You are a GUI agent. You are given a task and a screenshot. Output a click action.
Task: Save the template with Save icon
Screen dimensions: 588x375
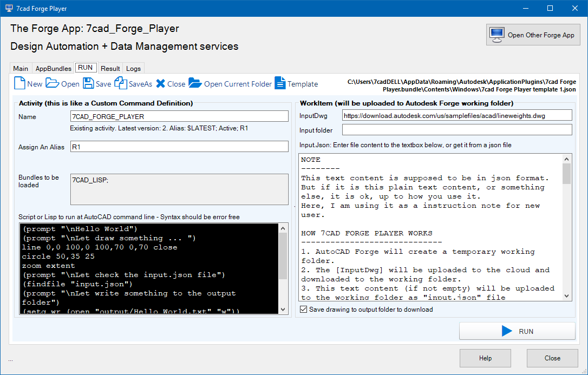88,83
